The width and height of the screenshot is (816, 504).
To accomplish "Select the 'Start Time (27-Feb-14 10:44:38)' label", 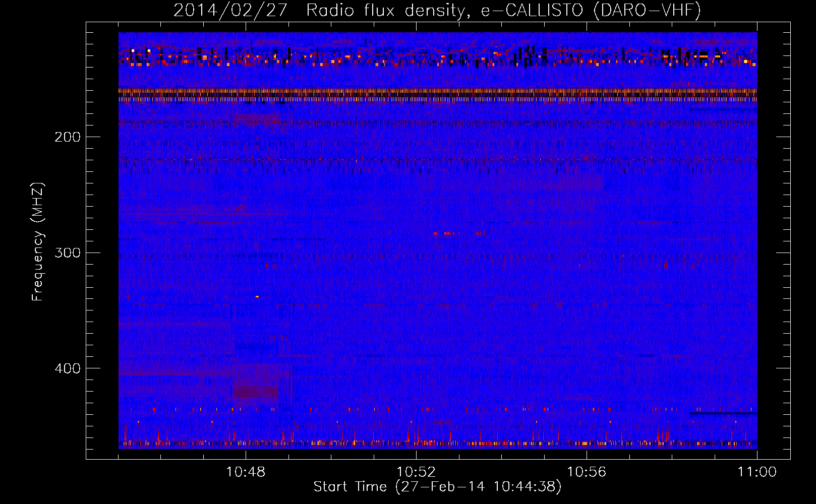I will (437, 487).
